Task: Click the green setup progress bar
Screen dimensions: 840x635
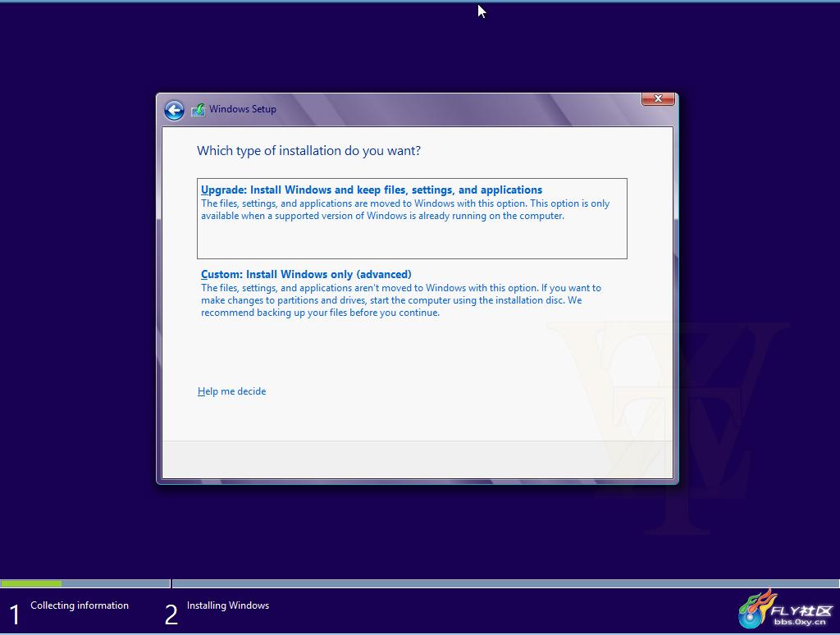Action: click(31, 583)
